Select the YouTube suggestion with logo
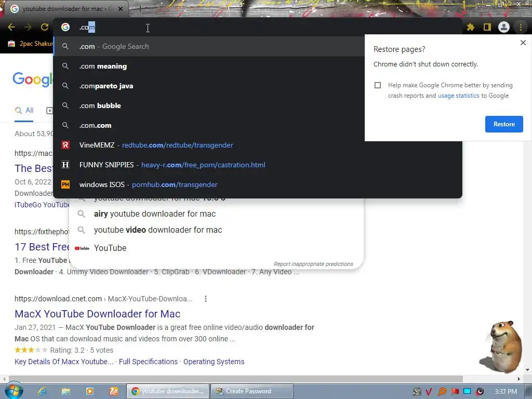532x399 pixels. [x=217, y=248]
